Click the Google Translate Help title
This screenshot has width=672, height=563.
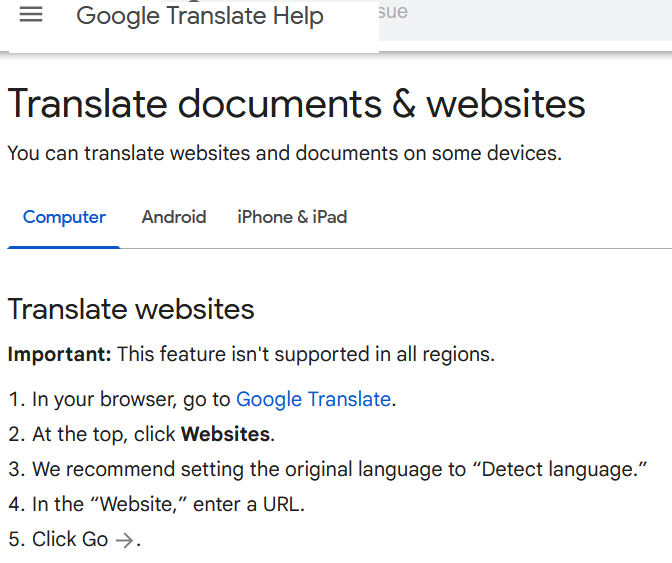click(x=200, y=17)
